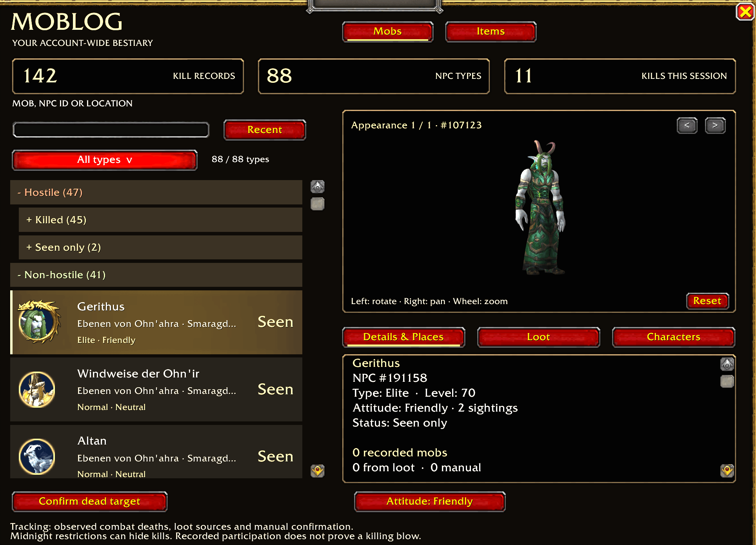Viewport: 756px width, 545px height.
Task: Click the '0 recorded mobs' line
Action: (x=400, y=453)
